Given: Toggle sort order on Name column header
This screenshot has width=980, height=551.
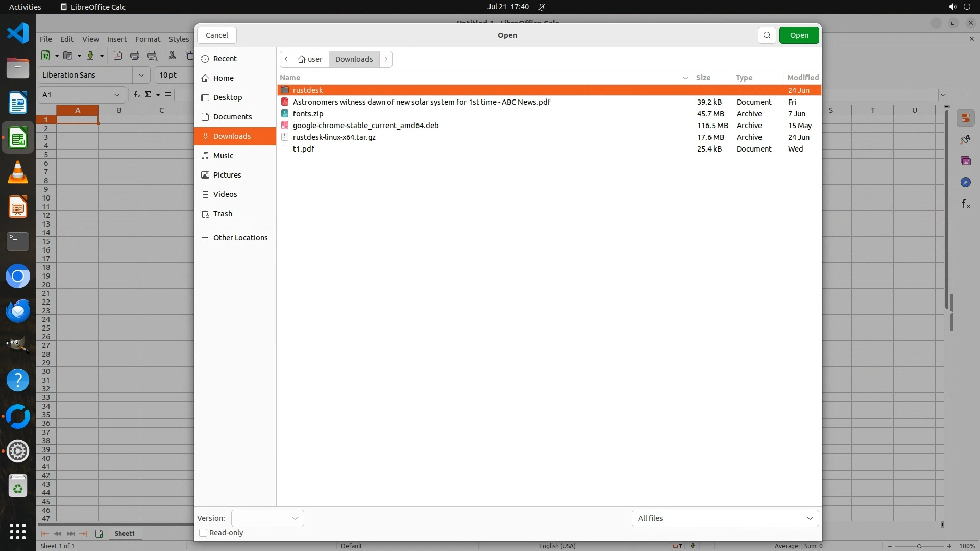Looking at the screenshot, I should point(290,78).
